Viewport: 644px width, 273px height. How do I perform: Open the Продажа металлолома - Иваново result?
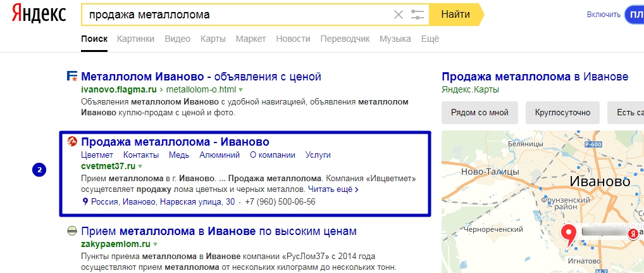[175, 142]
